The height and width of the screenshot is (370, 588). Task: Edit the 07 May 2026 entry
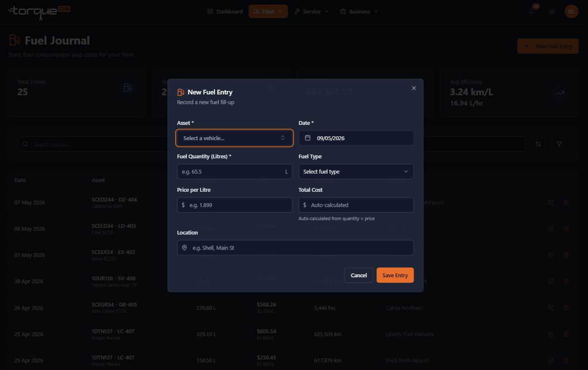(x=551, y=202)
